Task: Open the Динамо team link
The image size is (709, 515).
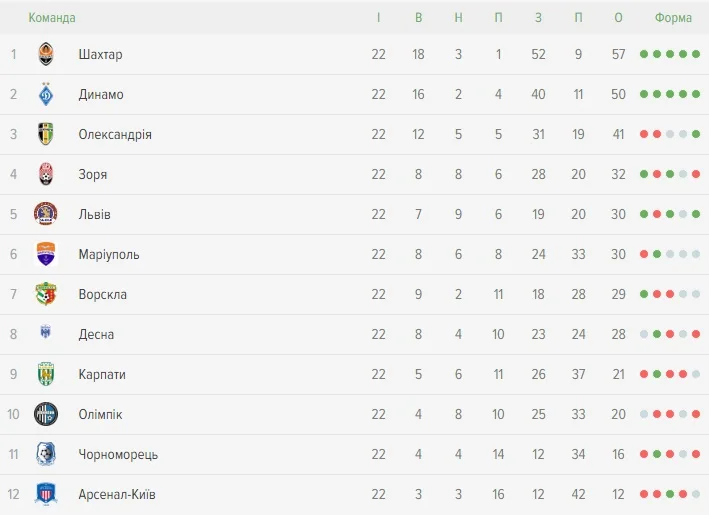Action: [x=101, y=94]
